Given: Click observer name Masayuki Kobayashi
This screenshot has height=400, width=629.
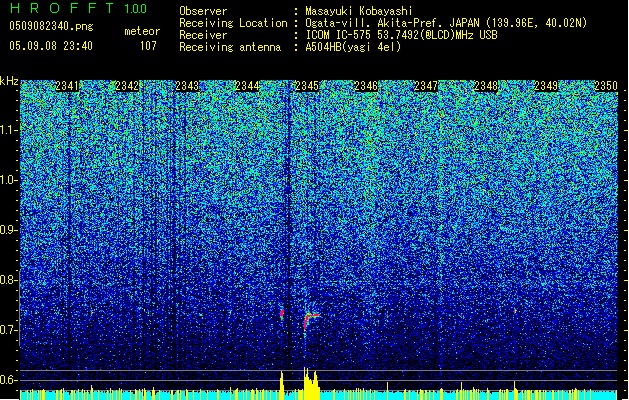Looking at the screenshot, I should pos(359,11).
